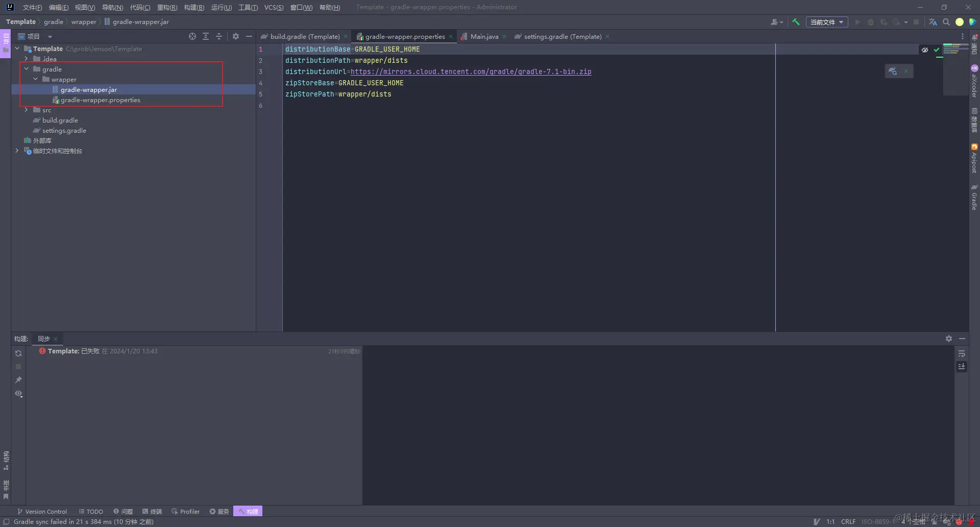Viewport: 980px width, 527px height.
Task: Close the gradle-wrapper.properties editor tab
Action: point(451,36)
